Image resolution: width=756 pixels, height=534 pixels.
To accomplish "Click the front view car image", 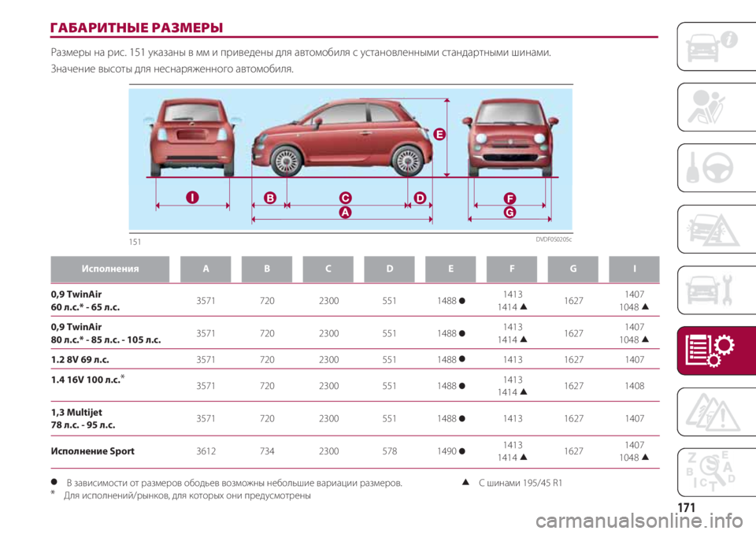I will pos(510,137).
